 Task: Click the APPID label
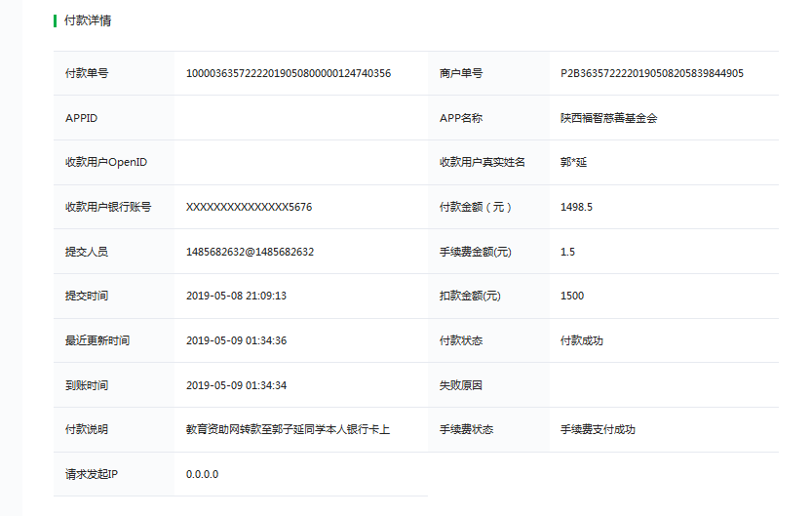pyautogui.click(x=81, y=118)
